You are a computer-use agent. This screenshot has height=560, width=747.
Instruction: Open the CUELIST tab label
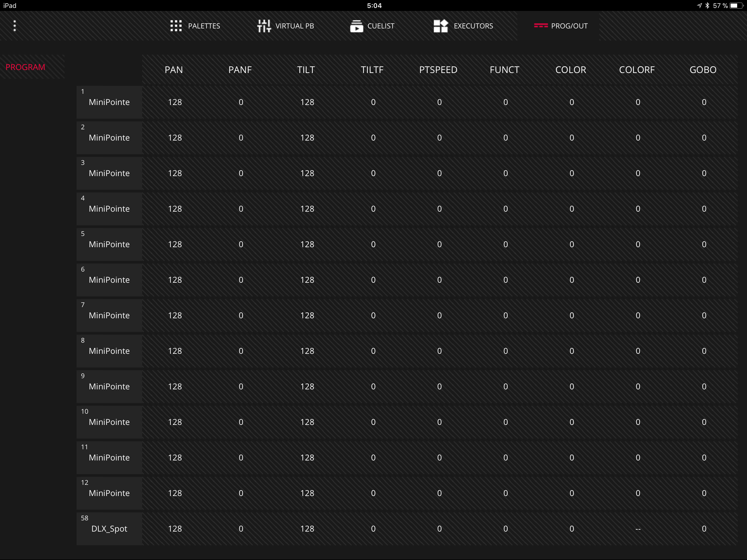coord(381,26)
